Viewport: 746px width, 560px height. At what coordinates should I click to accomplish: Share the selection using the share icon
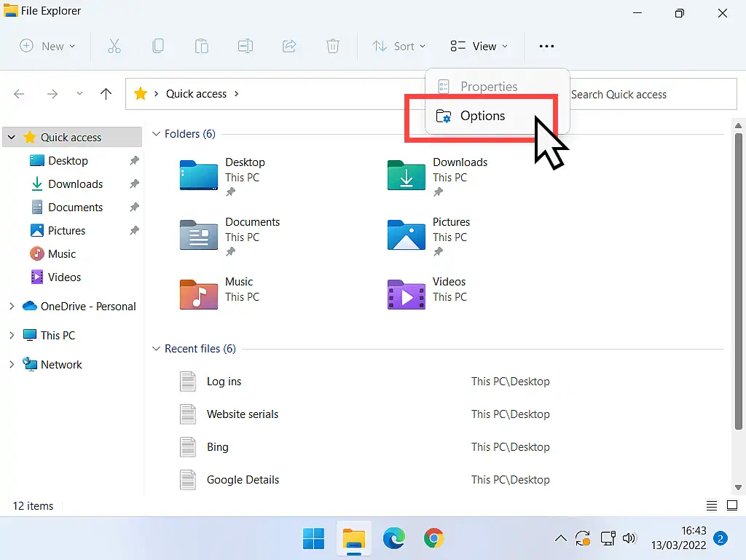[289, 46]
